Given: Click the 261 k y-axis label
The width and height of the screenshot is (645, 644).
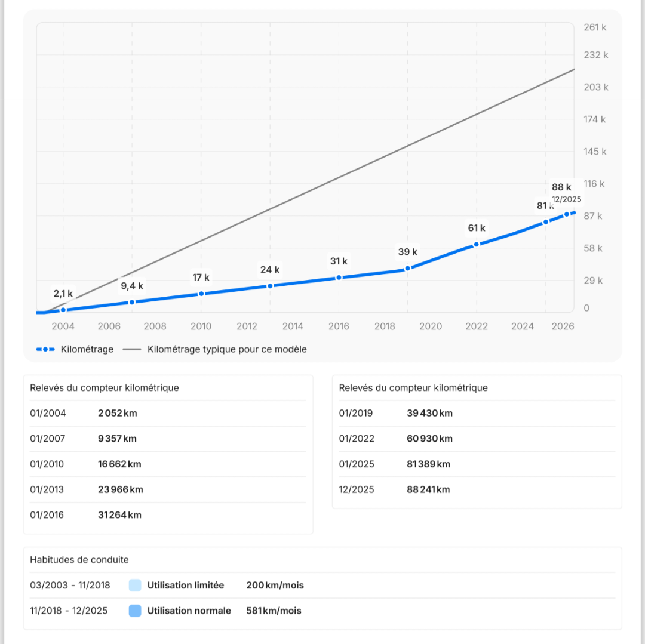Looking at the screenshot, I should click(595, 27).
